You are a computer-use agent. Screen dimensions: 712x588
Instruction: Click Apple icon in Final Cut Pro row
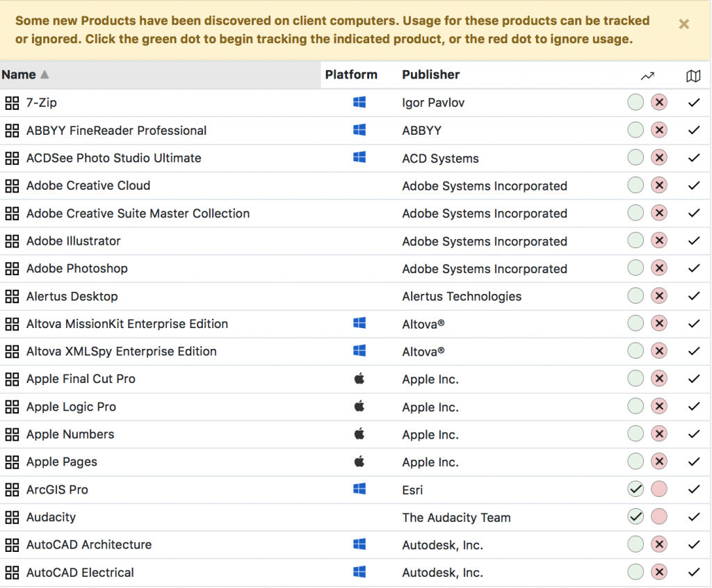(x=359, y=378)
